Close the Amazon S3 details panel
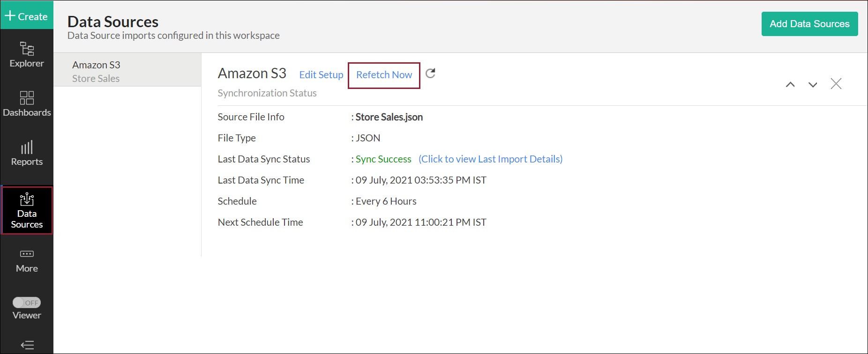The height and width of the screenshot is (354, 868). coord(836,84)
